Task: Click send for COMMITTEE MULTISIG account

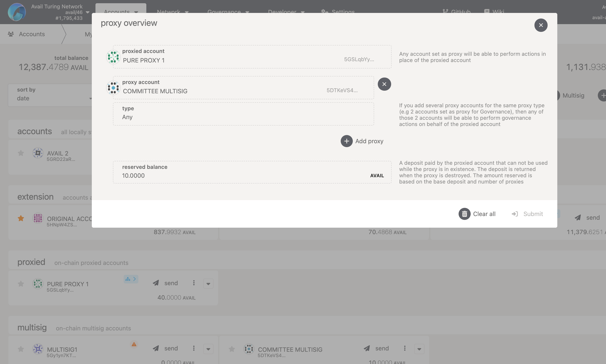Action: coord(377,348)
